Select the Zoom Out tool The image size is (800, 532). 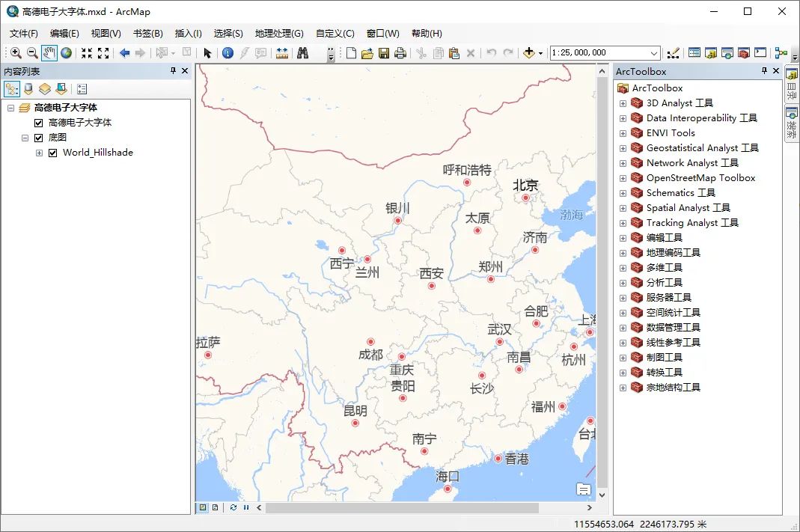click(32, 52)
